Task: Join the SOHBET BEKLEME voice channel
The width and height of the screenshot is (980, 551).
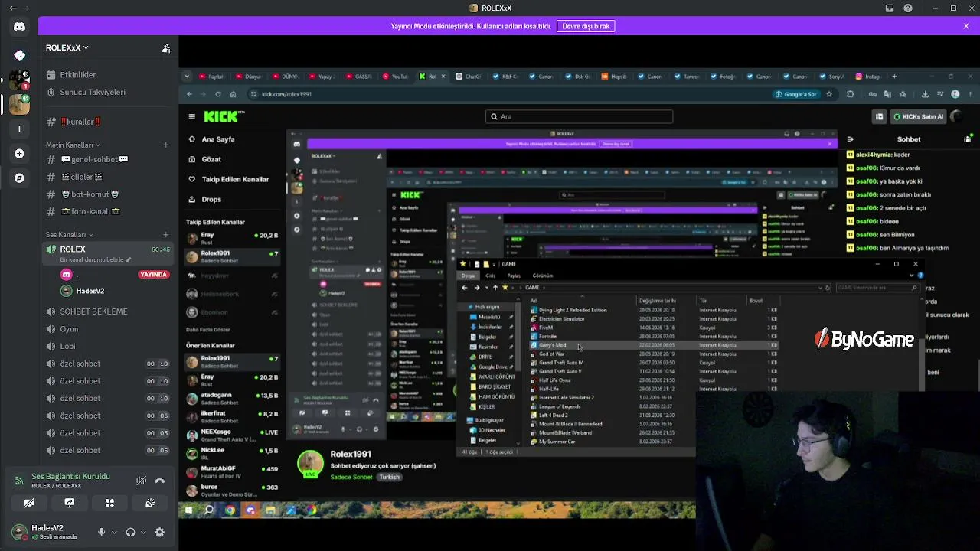Action: (x=107, y=311)
